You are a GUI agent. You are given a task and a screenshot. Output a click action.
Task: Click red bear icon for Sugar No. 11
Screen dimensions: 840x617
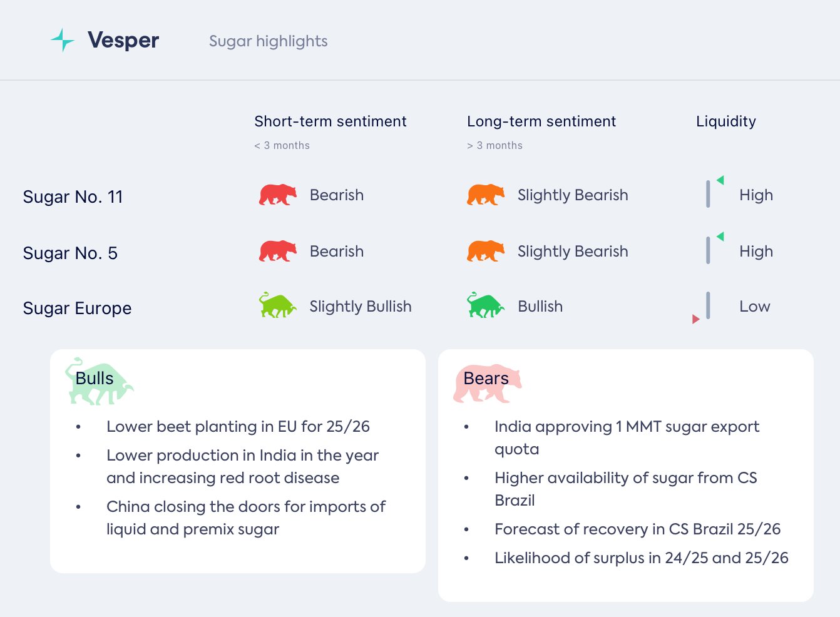(x=278, y=195)
